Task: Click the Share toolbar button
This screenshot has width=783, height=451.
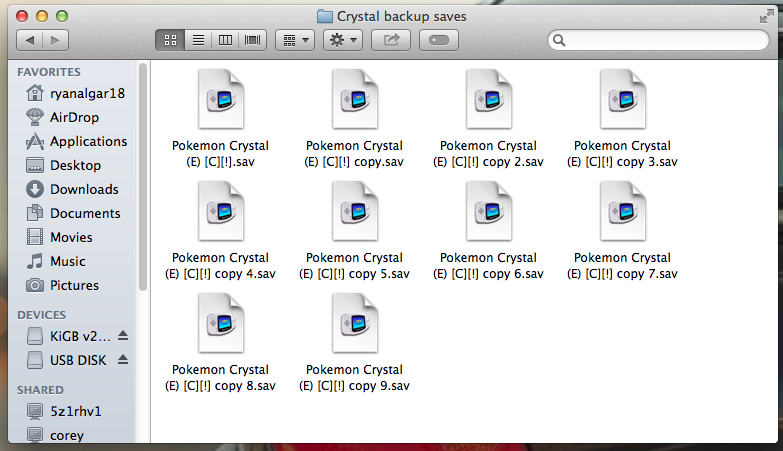Action: click(391, 40)
